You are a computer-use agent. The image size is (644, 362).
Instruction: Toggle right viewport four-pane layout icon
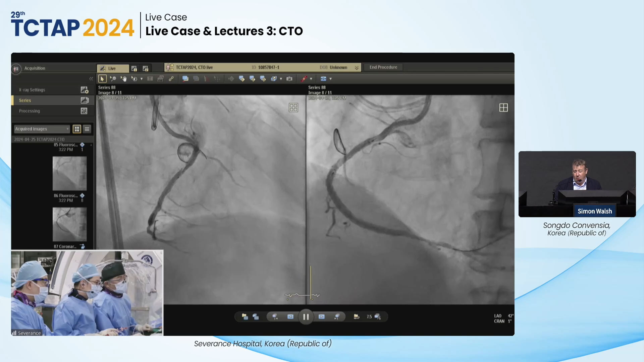click(x=503, y=108)
